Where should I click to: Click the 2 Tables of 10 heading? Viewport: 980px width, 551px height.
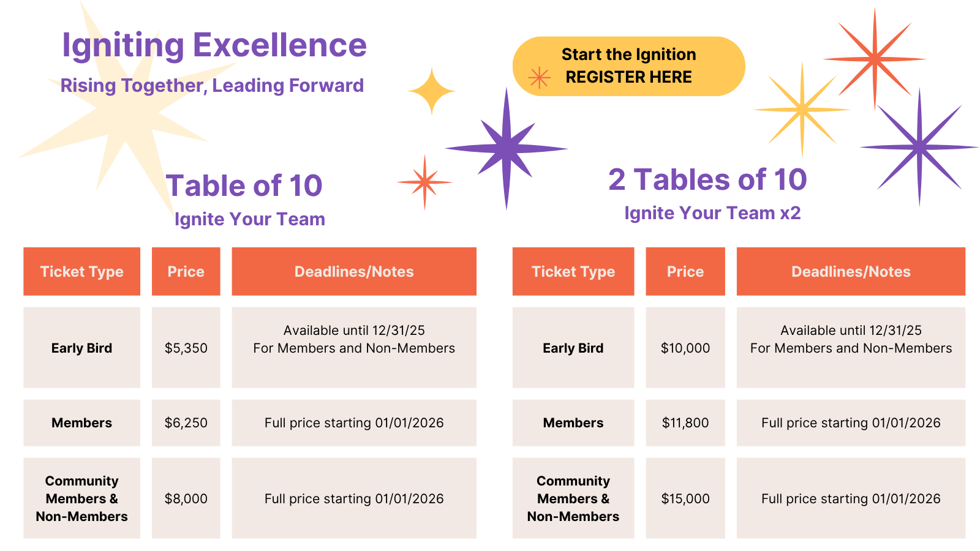pyautogui.click(x=707, y=179)
